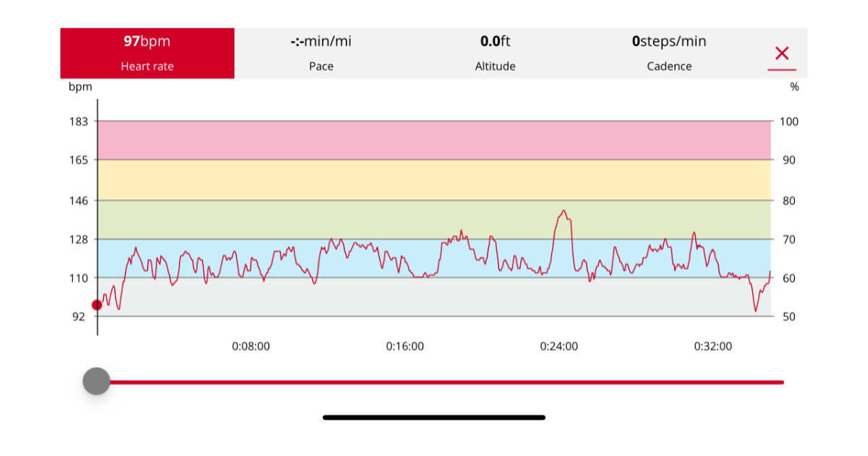Switch to the Cadence tab
Screen dimensions: 868x456
click(669, 54)
